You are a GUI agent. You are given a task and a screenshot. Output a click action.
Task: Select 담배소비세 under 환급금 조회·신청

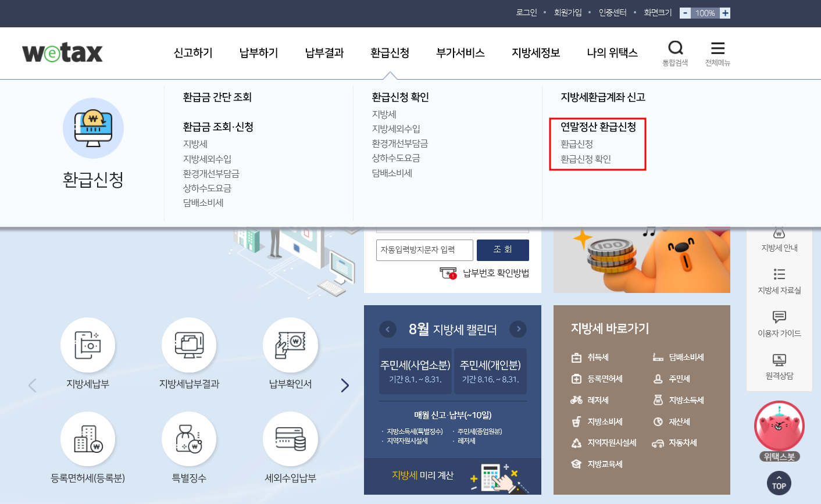tap(204, 203)
